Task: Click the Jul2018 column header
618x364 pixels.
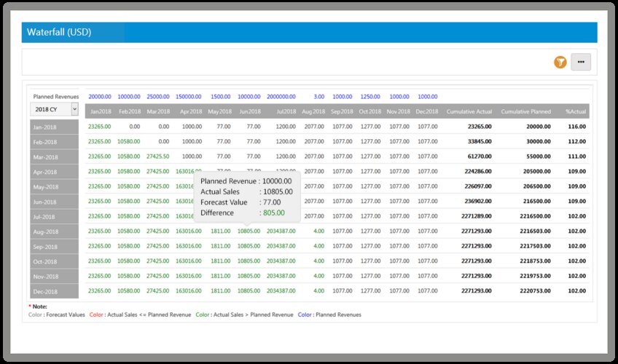Action: point(286,111)
